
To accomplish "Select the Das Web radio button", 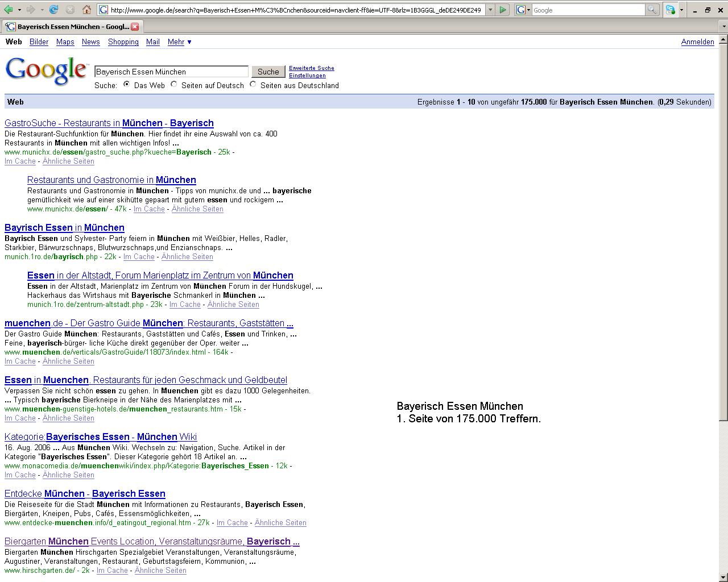I will tap(126, 84).
